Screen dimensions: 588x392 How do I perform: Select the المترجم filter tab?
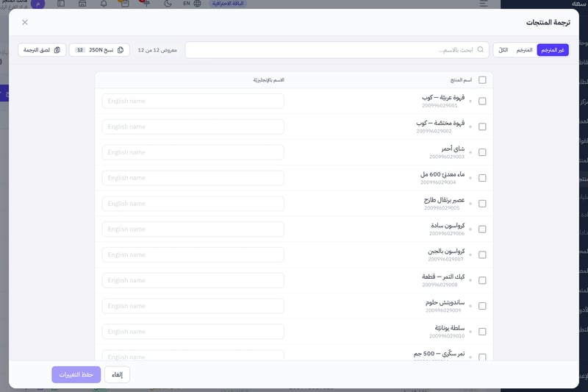tap(524, 50)
